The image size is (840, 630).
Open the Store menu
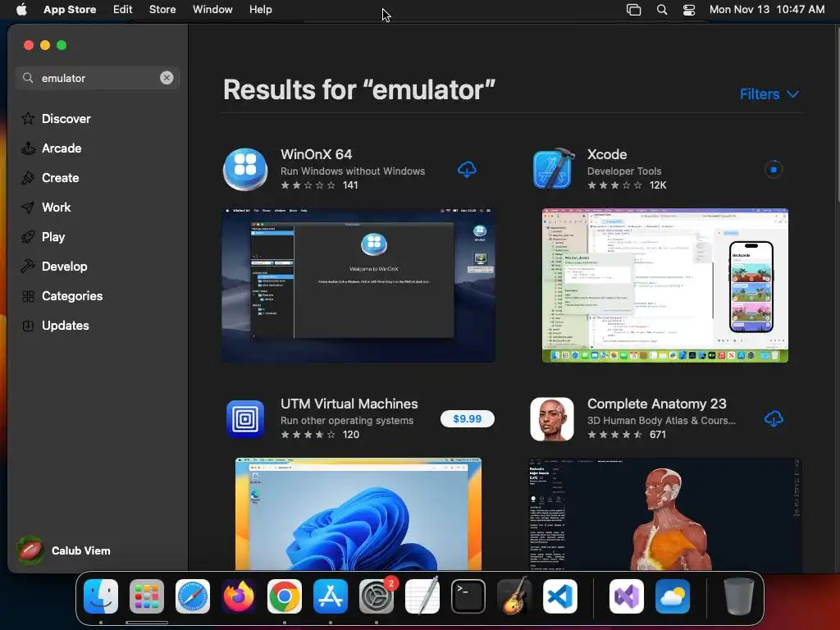[x=162, y=10]
